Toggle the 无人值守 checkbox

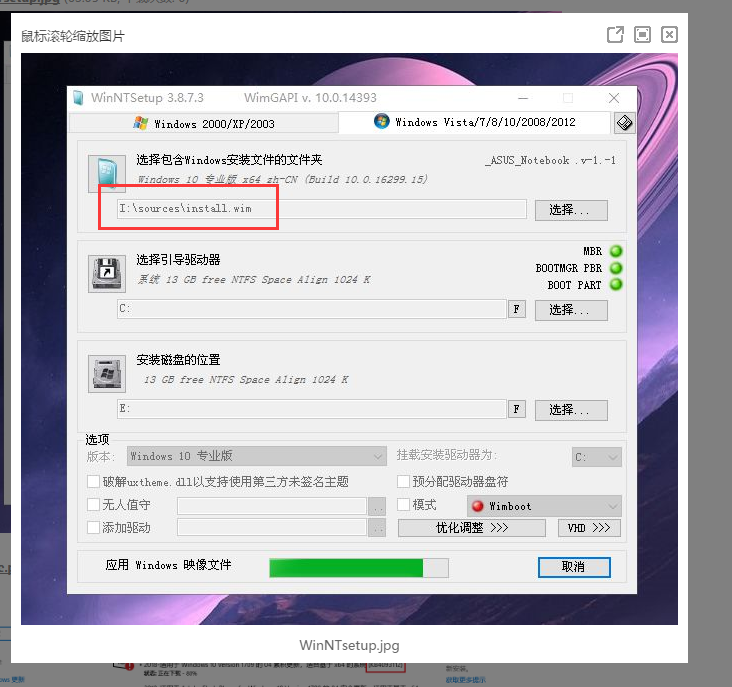pyautogui.click(x=94, y=505)
